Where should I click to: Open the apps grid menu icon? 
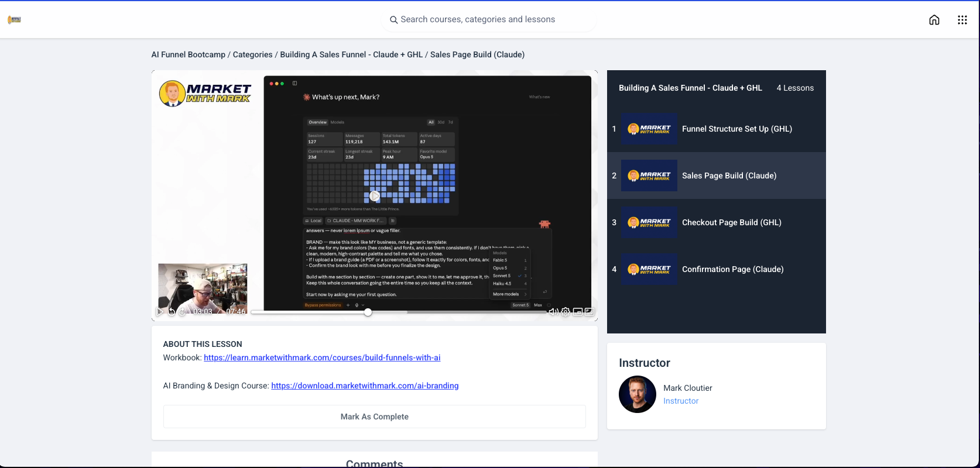click(962, 20)
